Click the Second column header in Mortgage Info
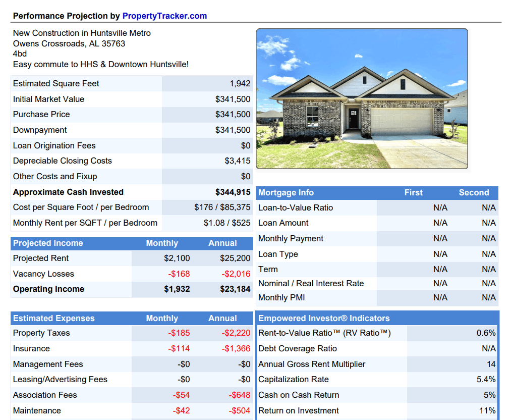 474,192
